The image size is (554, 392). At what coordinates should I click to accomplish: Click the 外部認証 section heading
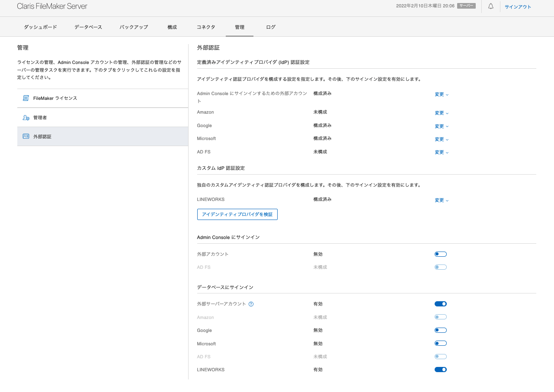208,48
